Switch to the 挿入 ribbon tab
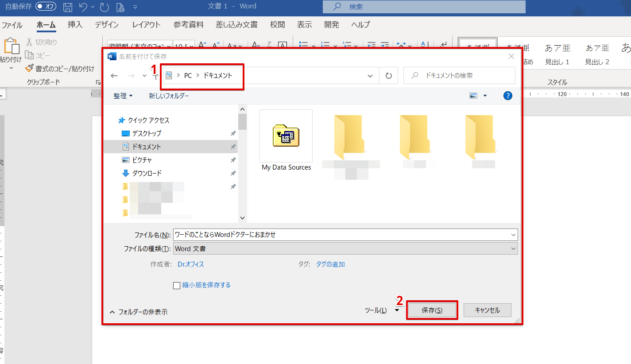 click(75, 25)
